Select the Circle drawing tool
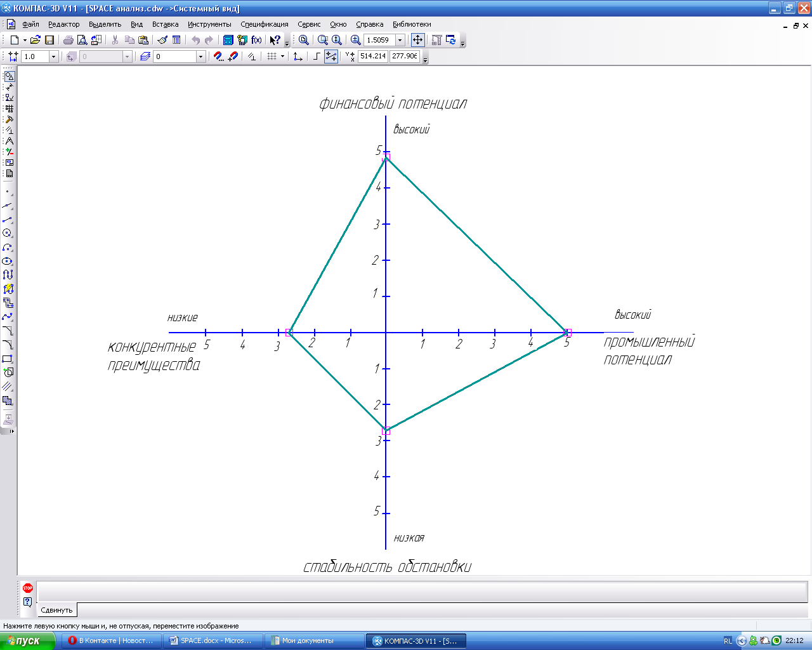 tap(8, 234)
